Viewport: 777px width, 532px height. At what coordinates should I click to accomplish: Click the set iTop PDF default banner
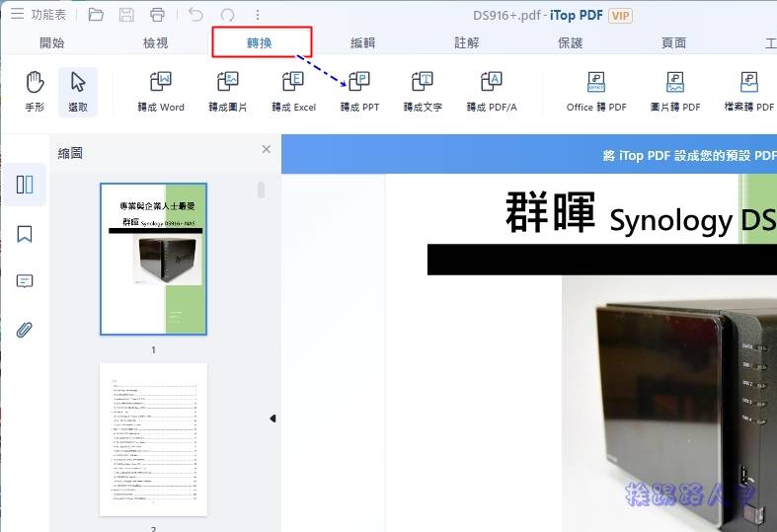pos(529,155)
